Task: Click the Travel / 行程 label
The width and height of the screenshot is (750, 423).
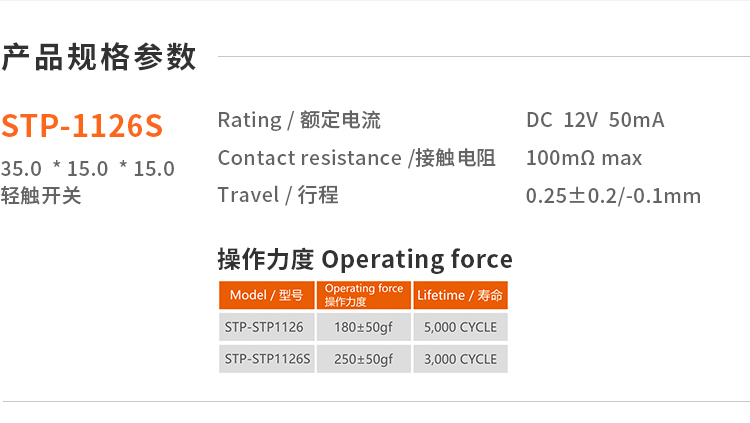Action: [x=278, y=195]
